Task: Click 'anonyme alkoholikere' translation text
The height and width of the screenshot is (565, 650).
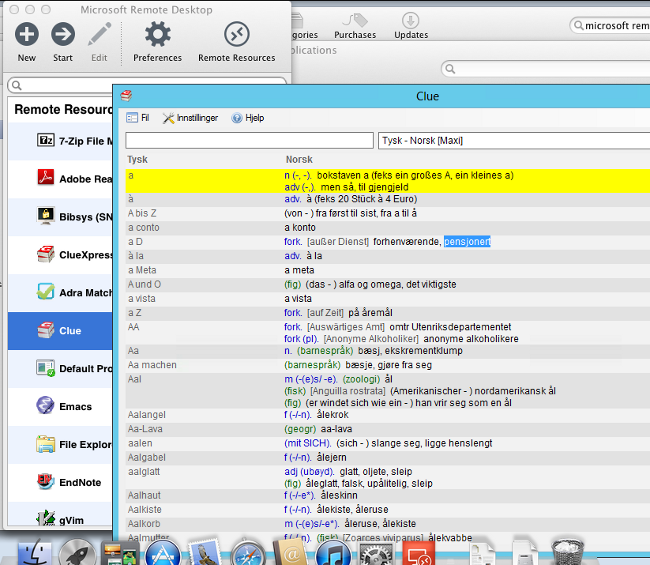Action: click(x=471, y=338)
